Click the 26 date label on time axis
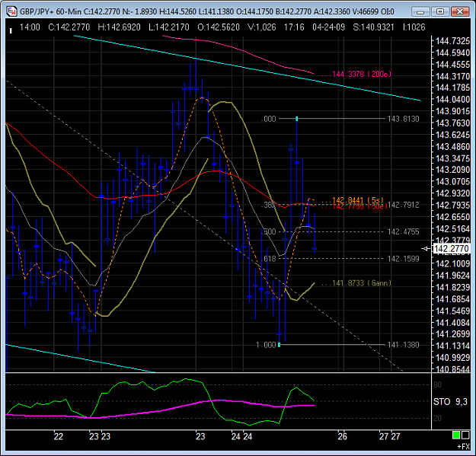Image resolution: width=476 pixels, height=456 pixels. 343,436
